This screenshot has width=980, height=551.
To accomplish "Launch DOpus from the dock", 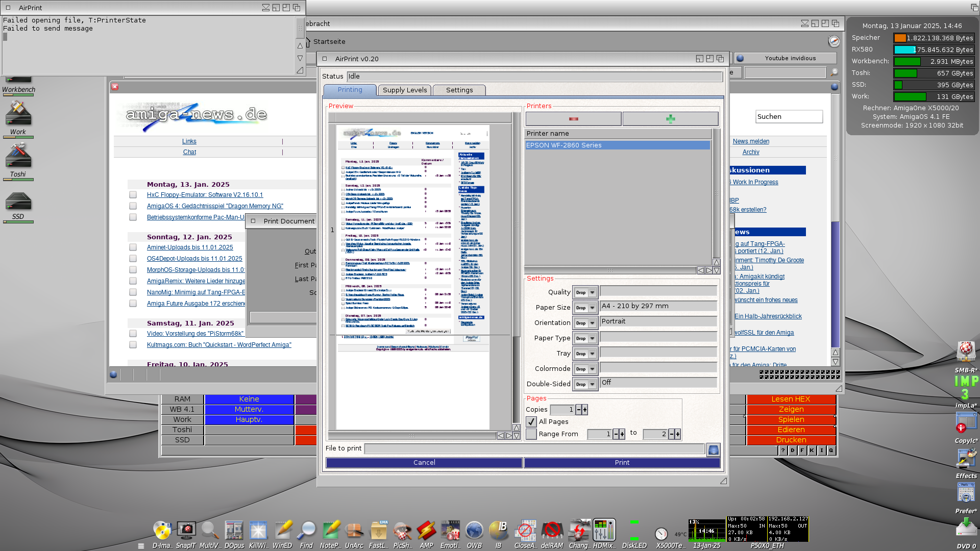I will pos(234,531).
